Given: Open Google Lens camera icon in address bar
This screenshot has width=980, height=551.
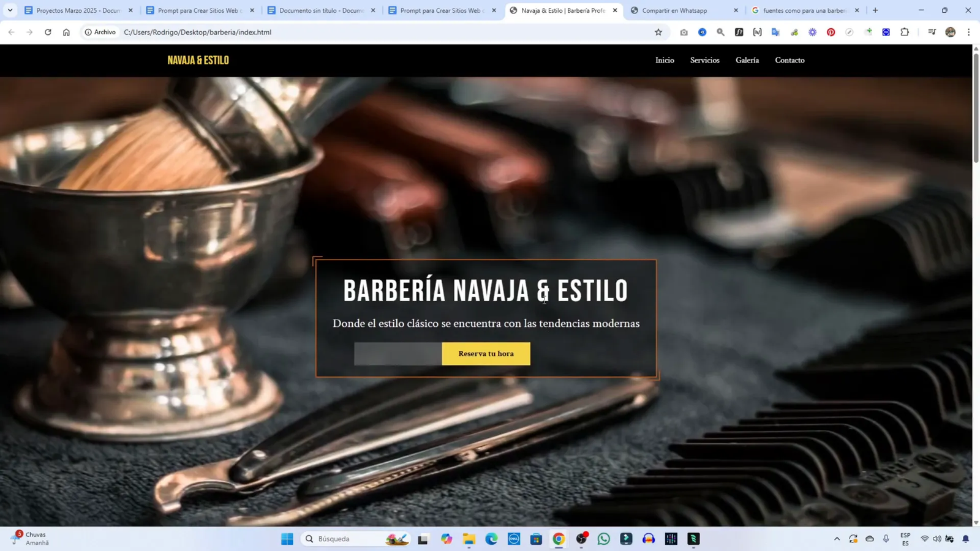Looking at the screenshot, I should [684, 32].
